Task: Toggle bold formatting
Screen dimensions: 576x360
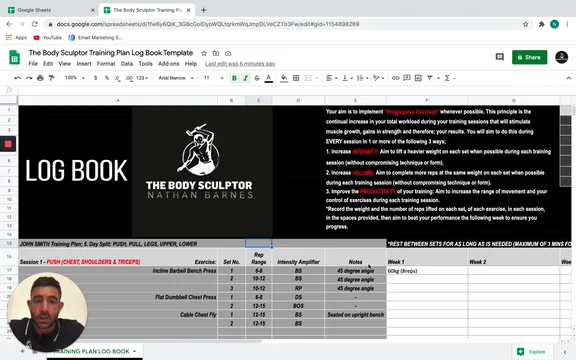Action: click(234, 78)
